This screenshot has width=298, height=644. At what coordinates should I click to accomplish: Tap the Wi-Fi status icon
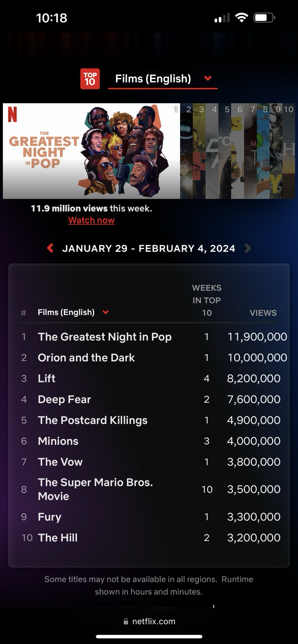[x=241, y=18]
